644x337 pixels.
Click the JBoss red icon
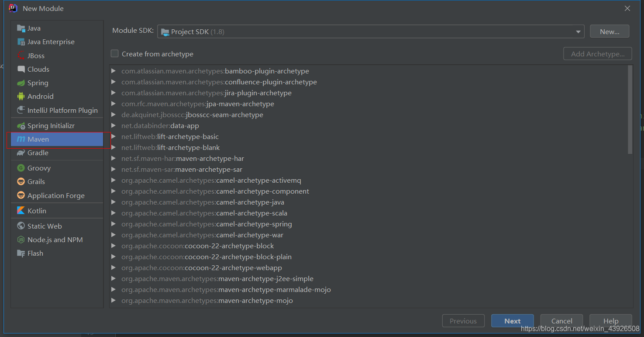(21, 56)
